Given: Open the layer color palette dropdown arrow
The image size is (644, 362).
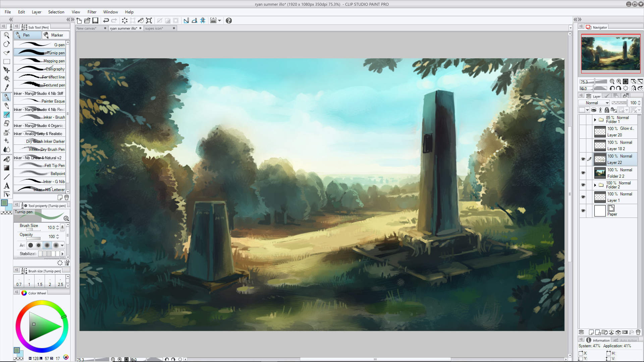Looking at the screenshot, I should (587, 110).
